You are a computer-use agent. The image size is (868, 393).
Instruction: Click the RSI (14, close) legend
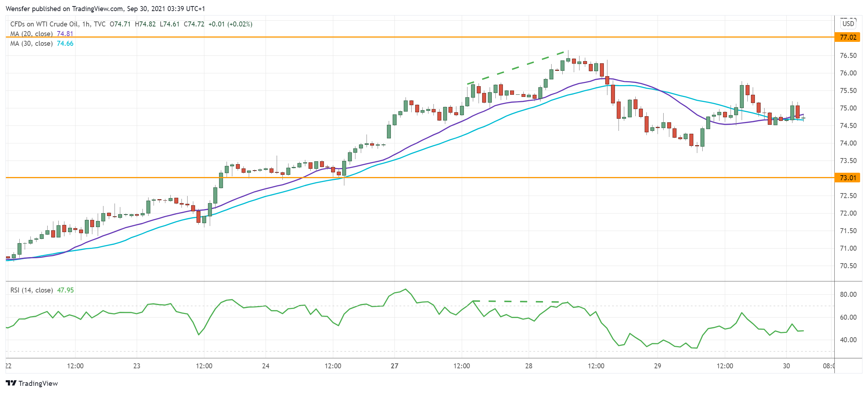pos(31,290)
